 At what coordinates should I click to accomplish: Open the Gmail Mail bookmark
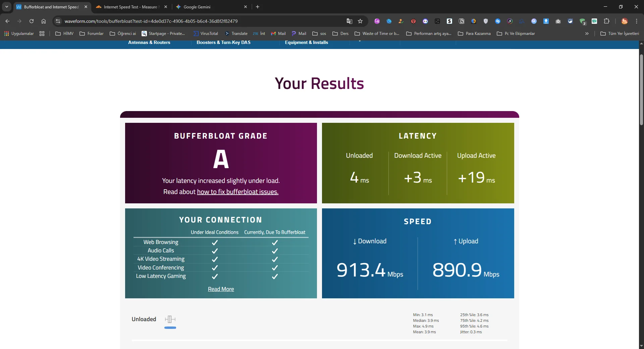coord(278,34)
